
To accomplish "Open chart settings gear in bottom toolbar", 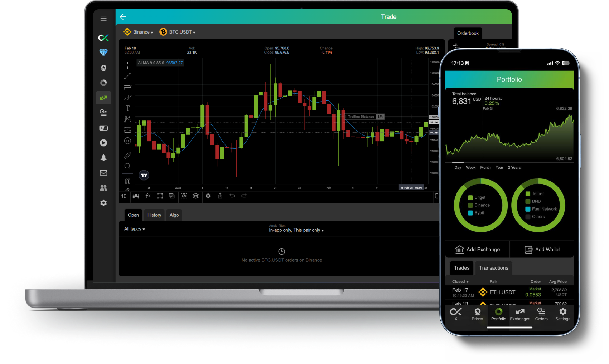I will 208,196.
